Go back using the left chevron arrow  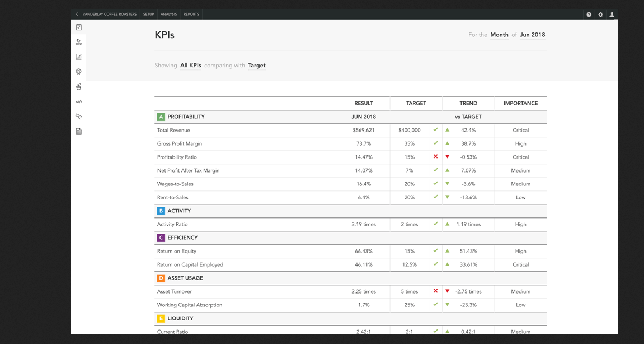(77, 15)
